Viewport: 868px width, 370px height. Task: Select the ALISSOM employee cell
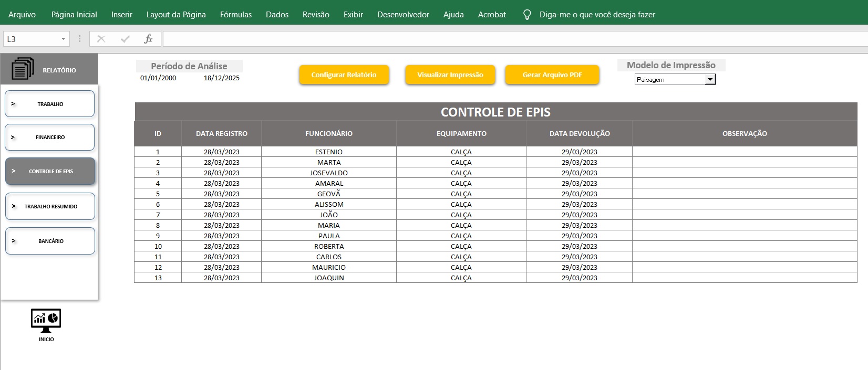(x=329, y=204)
